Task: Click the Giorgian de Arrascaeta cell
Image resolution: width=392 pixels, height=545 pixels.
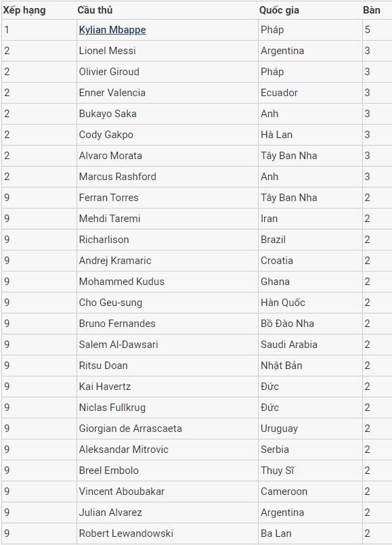Action: tap(167, 429)
